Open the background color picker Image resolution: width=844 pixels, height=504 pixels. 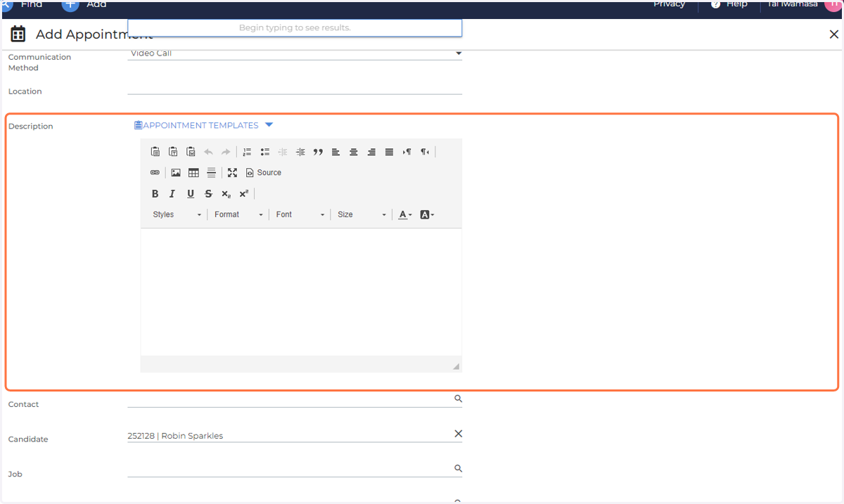pyautogui.click(x=427, y=215)
